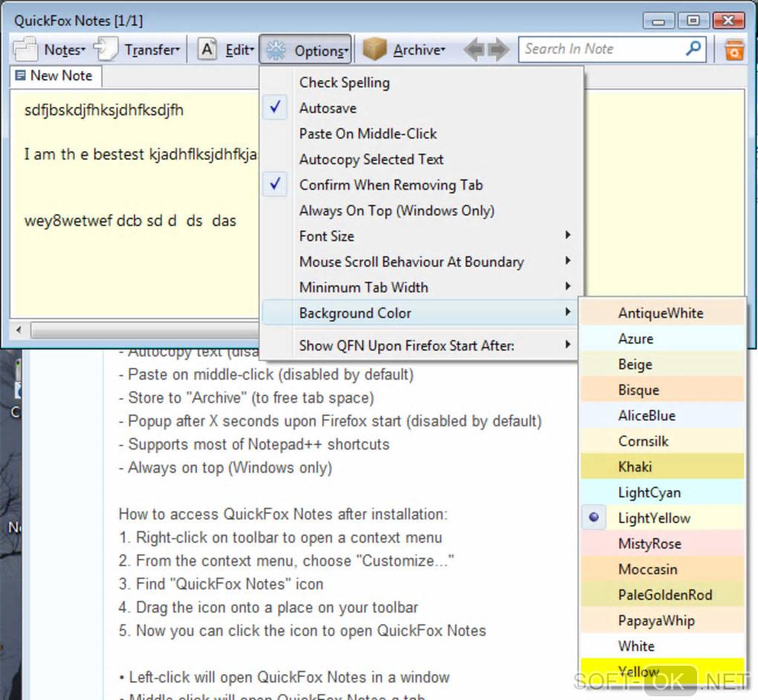
Task: Click the Archive box icon
Action: coord(375,49)
